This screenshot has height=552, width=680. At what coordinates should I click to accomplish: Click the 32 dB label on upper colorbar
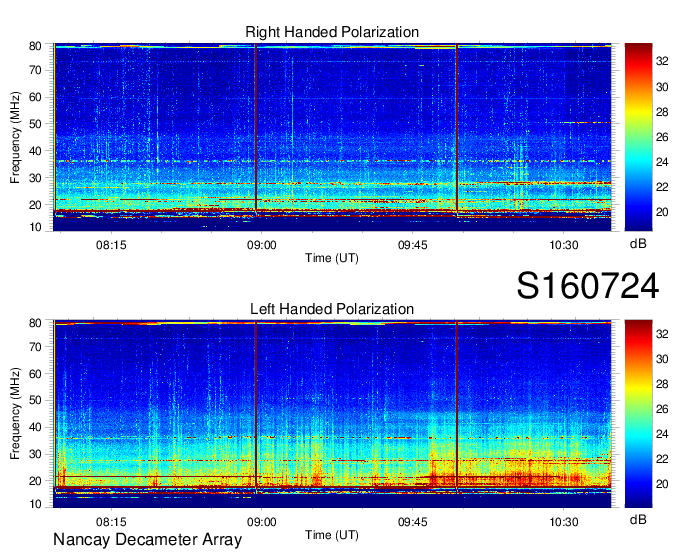click(662, 61)
